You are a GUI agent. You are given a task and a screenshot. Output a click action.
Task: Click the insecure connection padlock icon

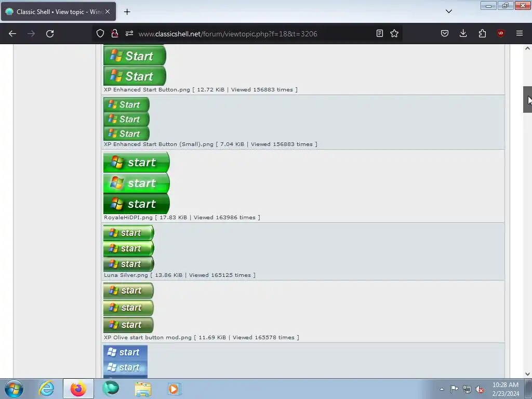pos(115,33)
